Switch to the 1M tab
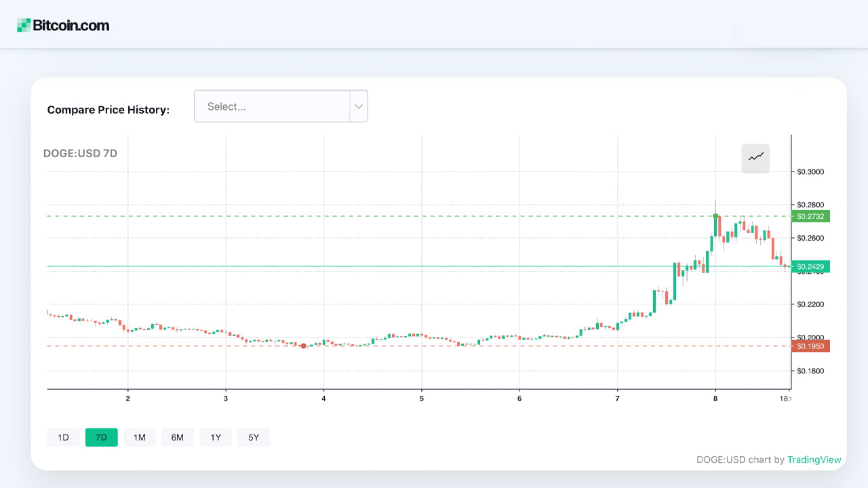 [139, 437]
